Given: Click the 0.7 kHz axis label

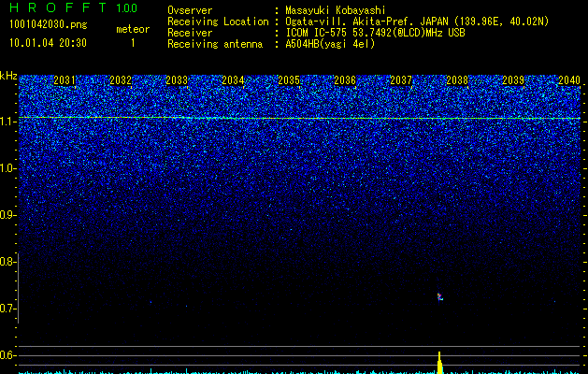Looking at the screenshot, I should (x=7, y=309).
